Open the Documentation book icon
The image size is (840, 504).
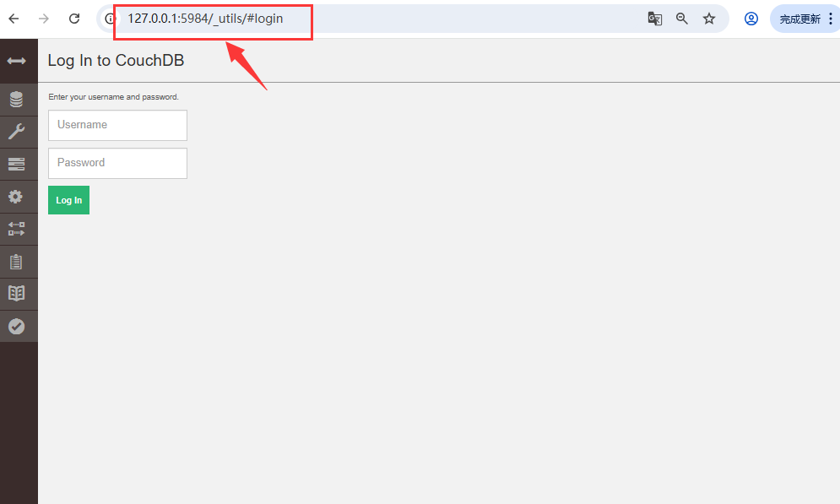[16, 294]
